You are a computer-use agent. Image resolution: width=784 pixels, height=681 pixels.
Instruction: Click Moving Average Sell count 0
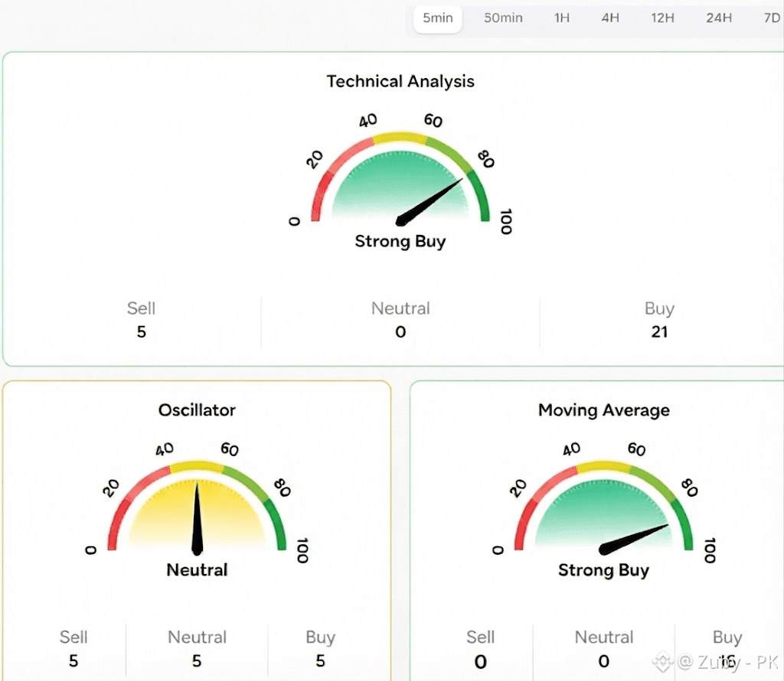[481, 662]
